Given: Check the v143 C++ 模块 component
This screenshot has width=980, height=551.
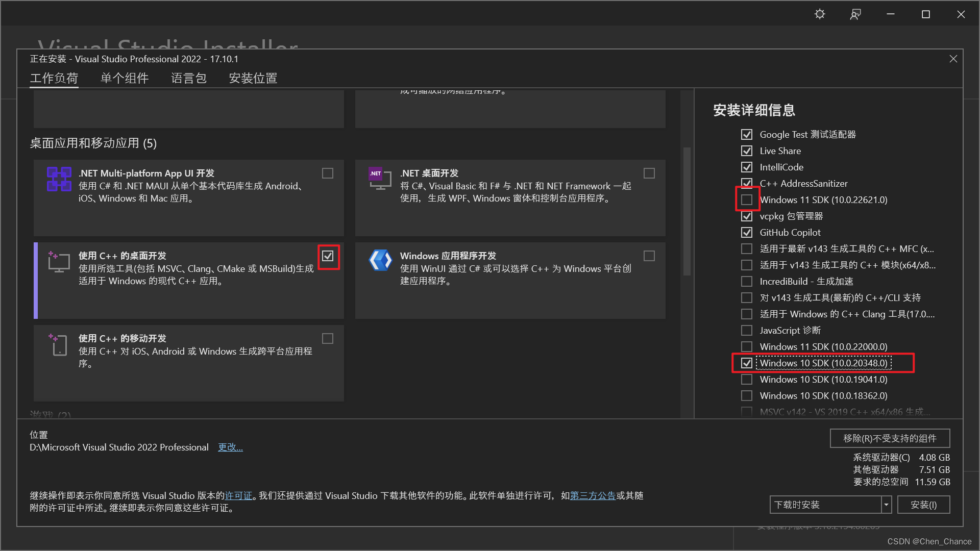Looking at the screenshot, I should coord(747,265).
